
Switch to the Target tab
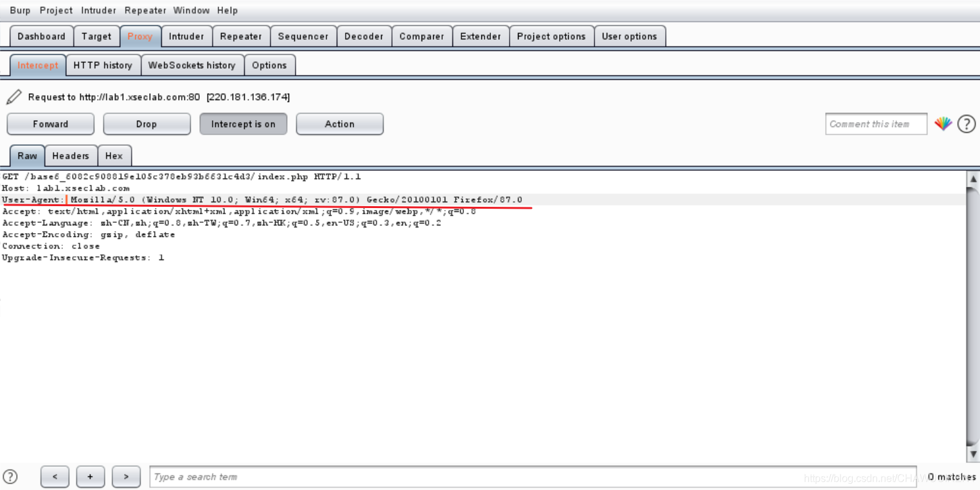click(96, 36)
